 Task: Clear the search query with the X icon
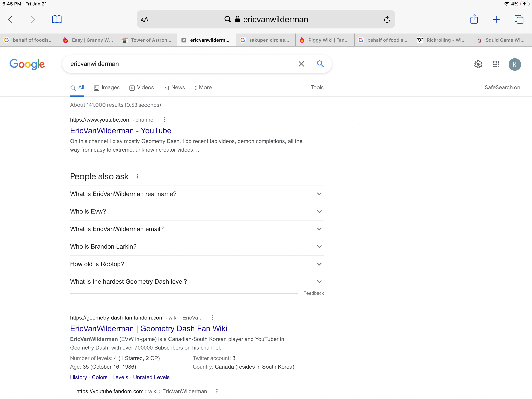[301, 64]
